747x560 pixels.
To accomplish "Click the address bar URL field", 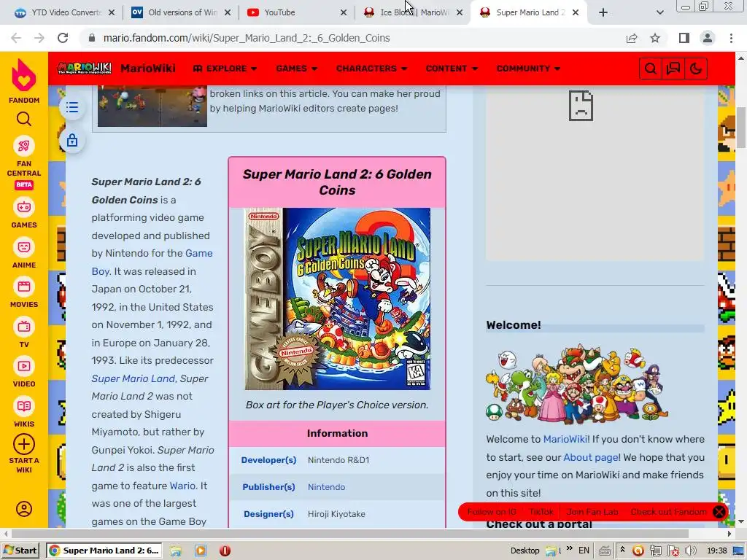I will pos(354,38).
